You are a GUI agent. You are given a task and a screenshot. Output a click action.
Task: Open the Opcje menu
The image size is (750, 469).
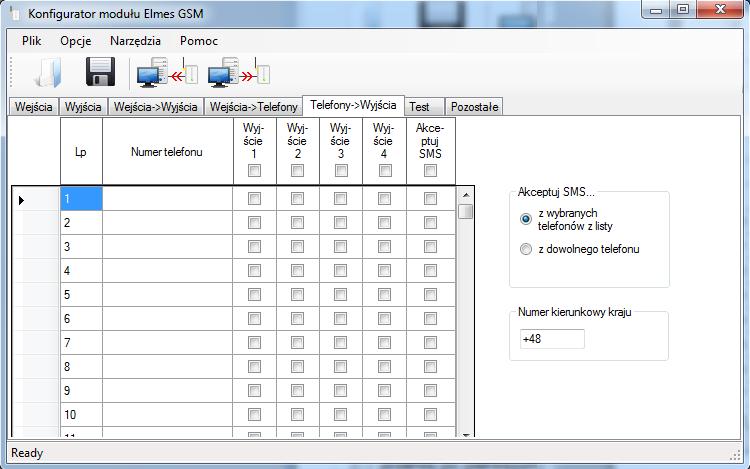click(76, 41)
